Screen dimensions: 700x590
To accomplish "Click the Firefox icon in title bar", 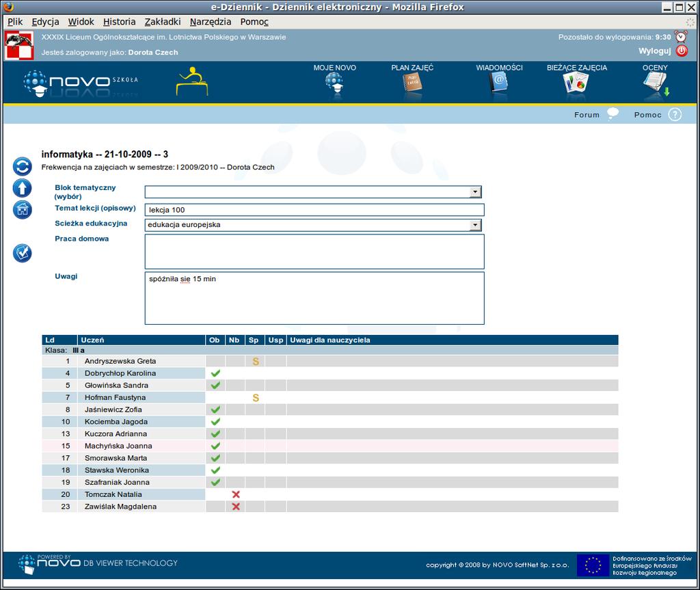I will coord(8,7).
